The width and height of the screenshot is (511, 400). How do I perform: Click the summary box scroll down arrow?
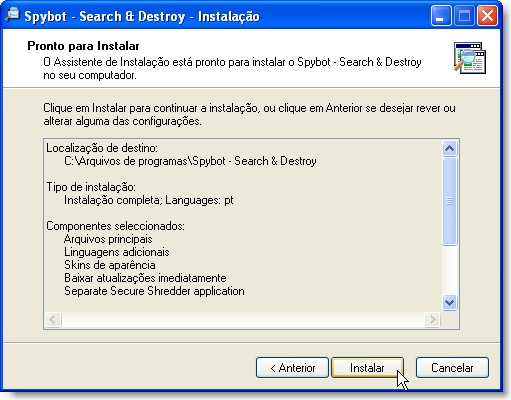tap(449, 303)
